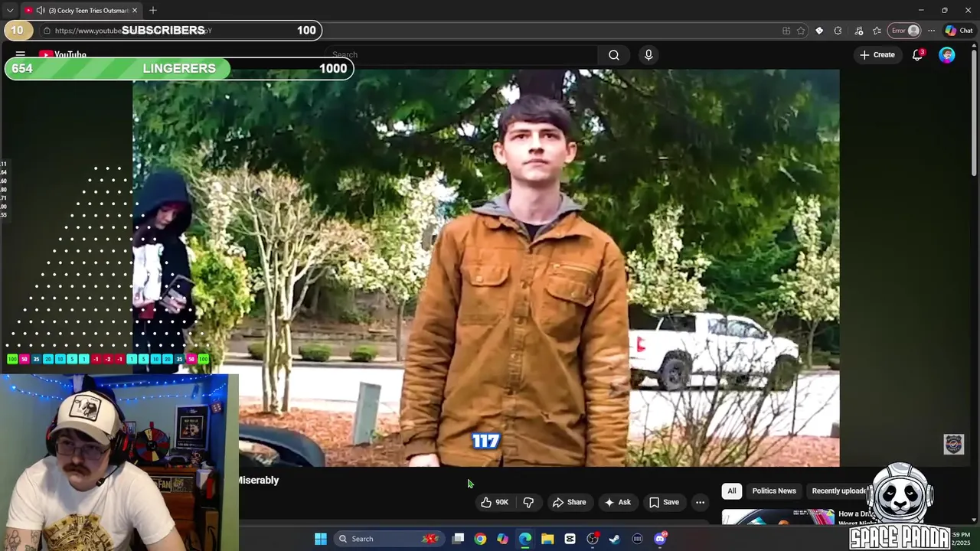Open the Extensions puzzle piece menu

(x=838, y=31)
